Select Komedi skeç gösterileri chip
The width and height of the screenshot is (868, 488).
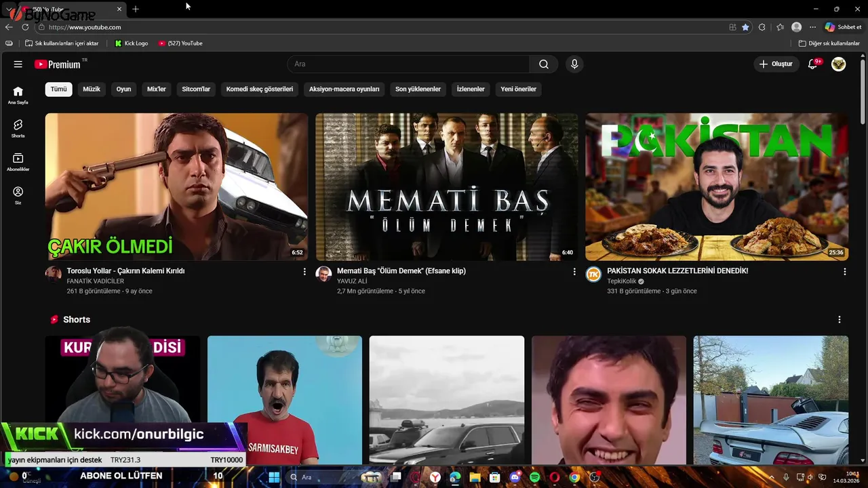pyautogui.click(x=260, y=89)
